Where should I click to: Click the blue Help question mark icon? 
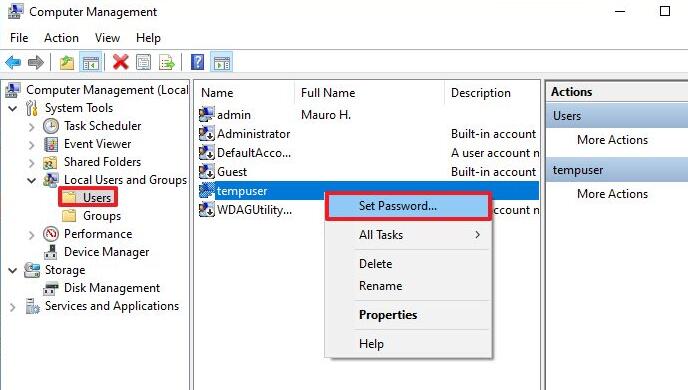coord(197,62)
